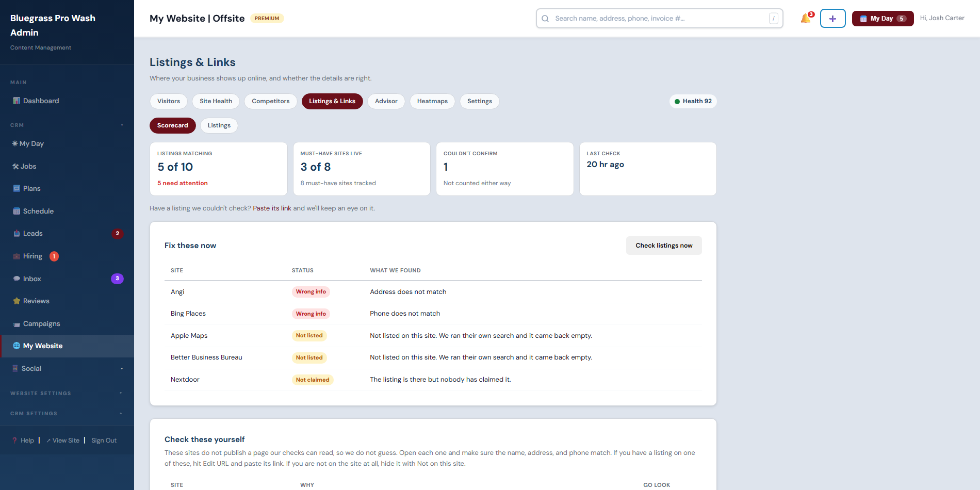Open My Day in the sidebar
The width and height of the screenshot is (980, 490).
(67, 144)
